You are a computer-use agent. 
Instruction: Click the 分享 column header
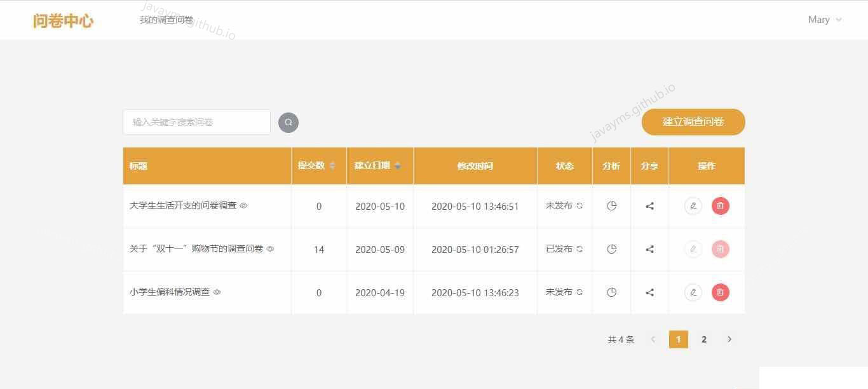pos(649,166)
